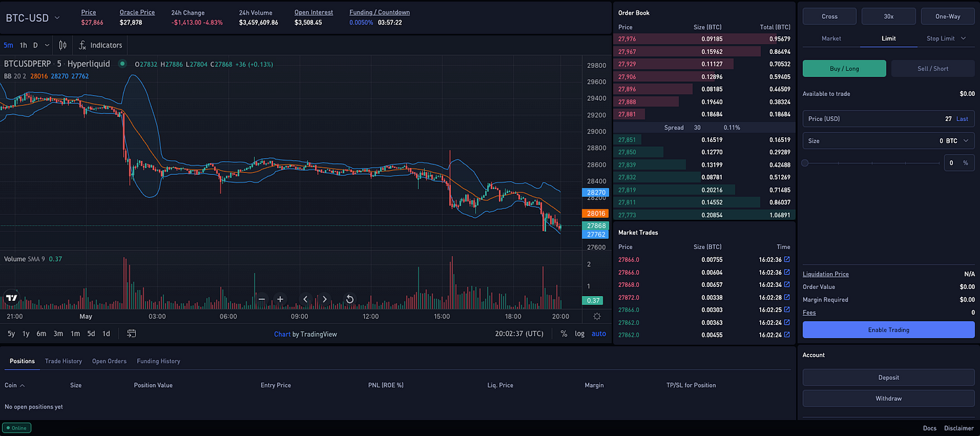Open explorer link for 16:02:34 trade
The height and width of the screenshot is (436, 980).
787,285
